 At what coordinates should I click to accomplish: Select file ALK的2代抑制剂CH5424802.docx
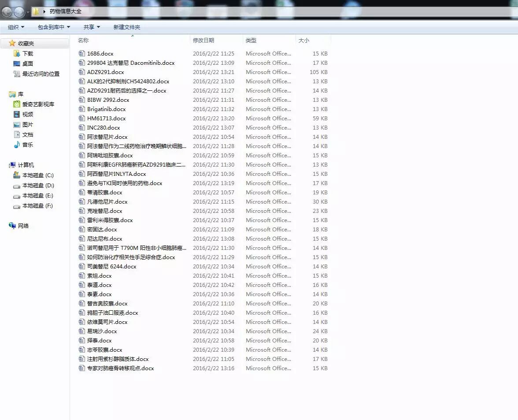128,81
